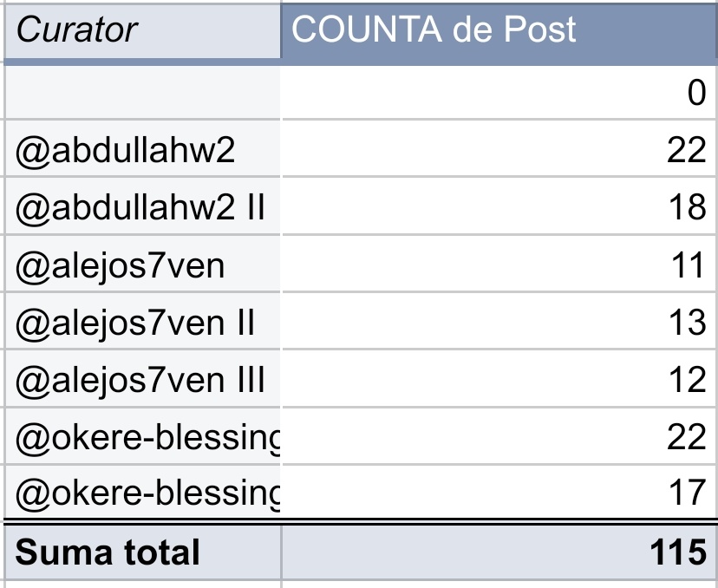Image resolution: width=718 pixels, height=588 pixels.
Task: Select the @alejos7ven II cell
Action: [142, 322]
